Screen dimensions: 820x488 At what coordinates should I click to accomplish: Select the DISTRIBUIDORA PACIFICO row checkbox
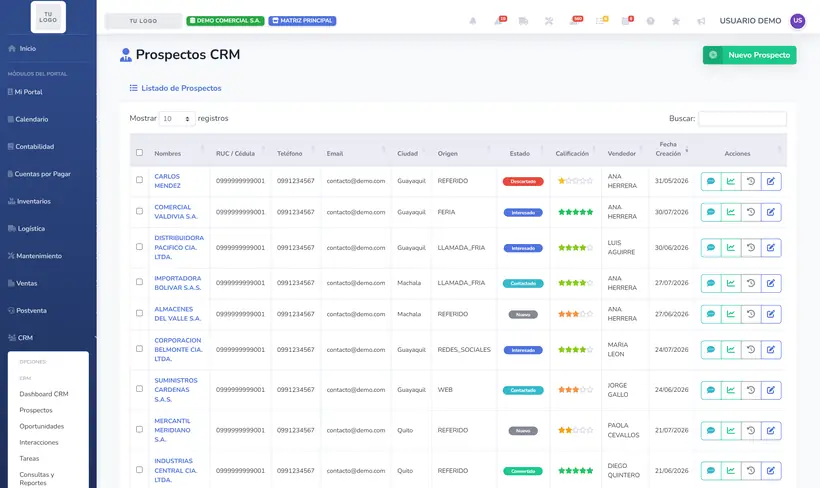(x=139, y=246)
